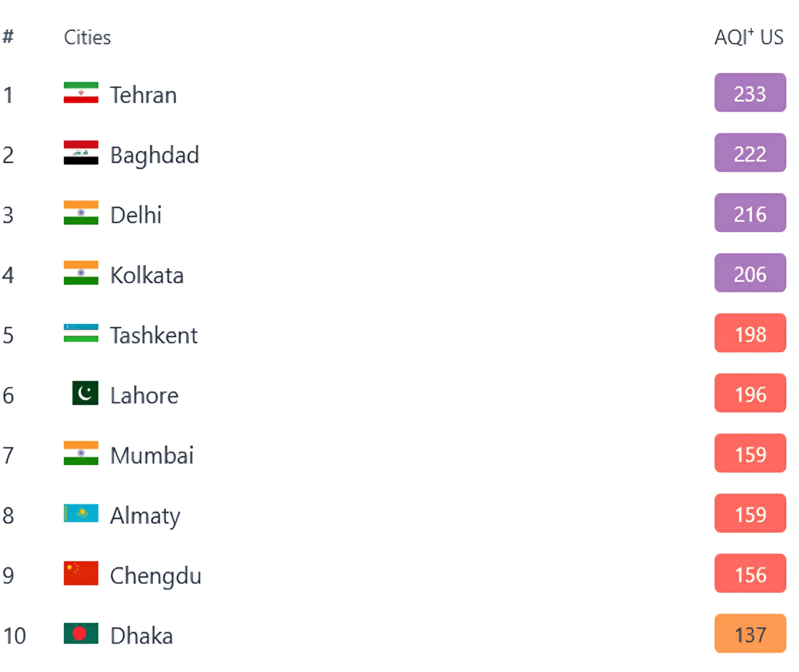Image resolution: width=799 pixels, height=672 pixels.
Task: Click the Iran flag icon beside Tehran
Action: point(81,93)
